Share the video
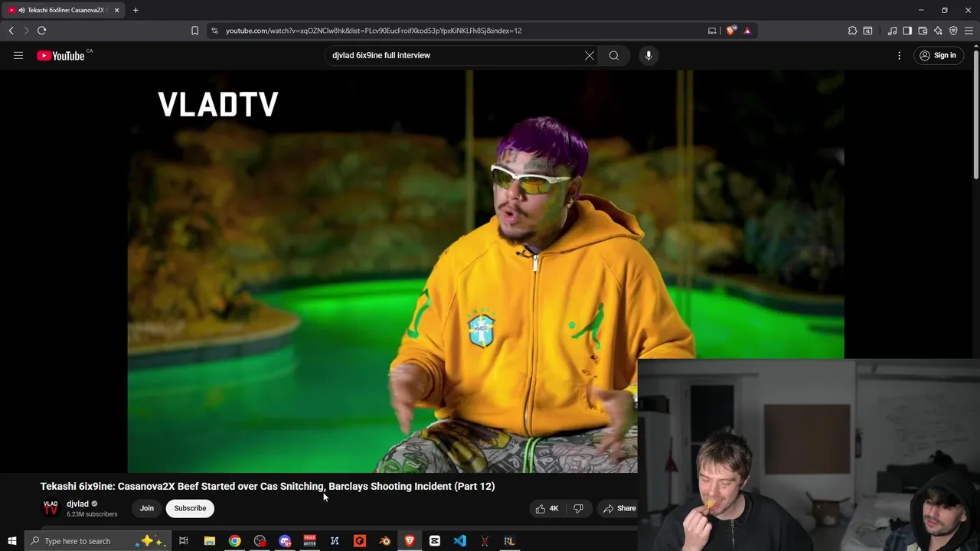980x551 pixels. (619, 508)
